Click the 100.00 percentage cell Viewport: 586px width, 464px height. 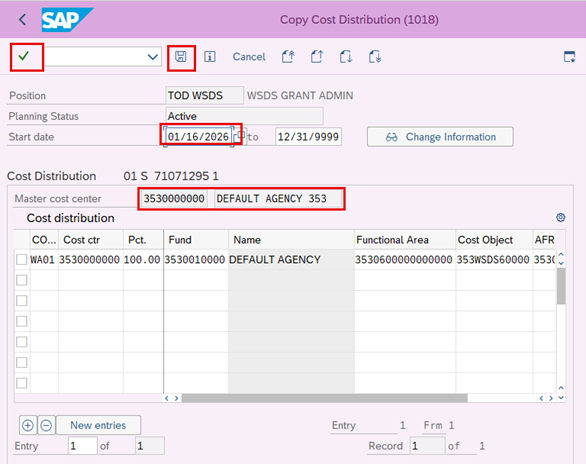(x=143, y=259)
